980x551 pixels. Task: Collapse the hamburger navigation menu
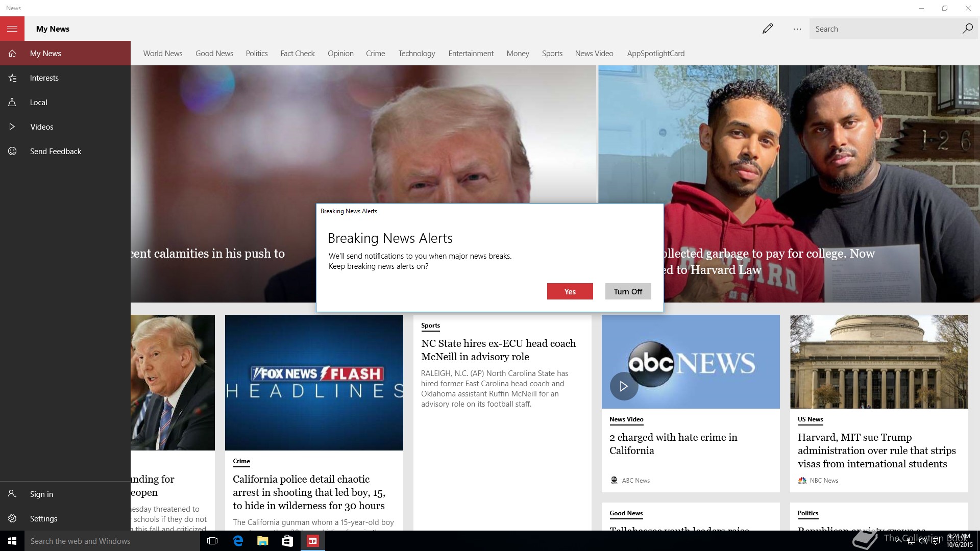pyautogui.click(x=12, y=29)
